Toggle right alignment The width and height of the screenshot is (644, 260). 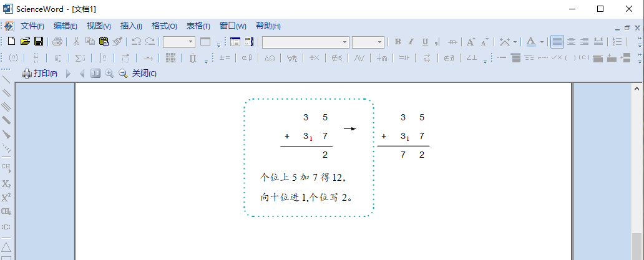click(585, 41)
